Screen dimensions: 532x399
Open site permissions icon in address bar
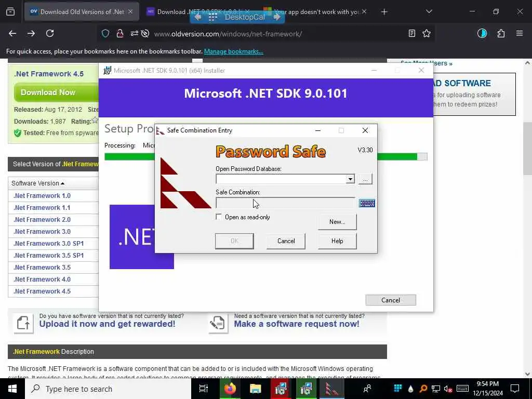coord(135,34)
